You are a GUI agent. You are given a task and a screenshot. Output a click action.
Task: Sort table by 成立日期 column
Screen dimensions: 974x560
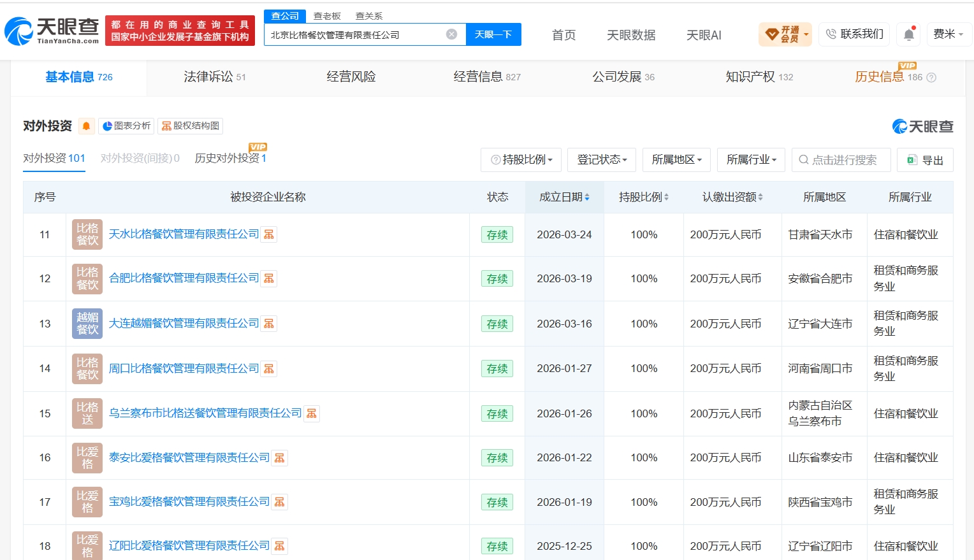[565, 197]
